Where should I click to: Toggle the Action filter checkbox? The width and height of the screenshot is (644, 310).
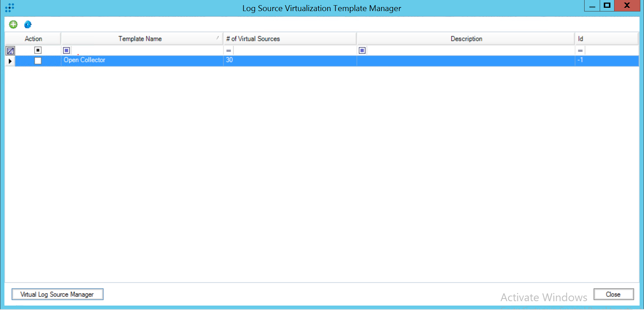(38, 50)
